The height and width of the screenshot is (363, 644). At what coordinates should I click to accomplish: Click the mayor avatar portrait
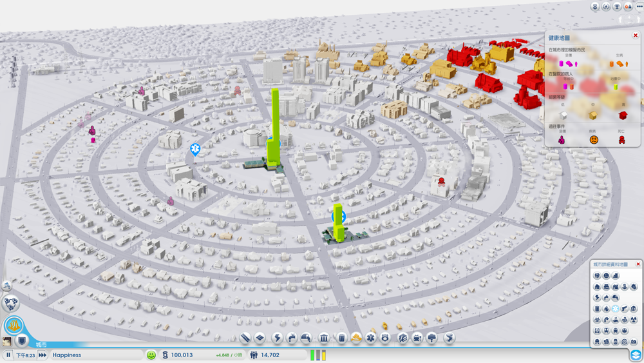(x=7, y=341)
